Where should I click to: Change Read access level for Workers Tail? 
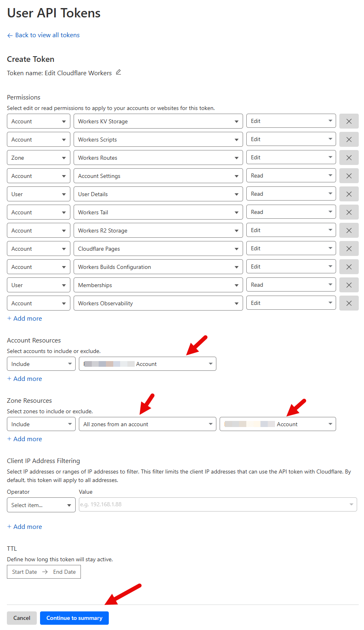pyautogui.click(x=291, y=212)
